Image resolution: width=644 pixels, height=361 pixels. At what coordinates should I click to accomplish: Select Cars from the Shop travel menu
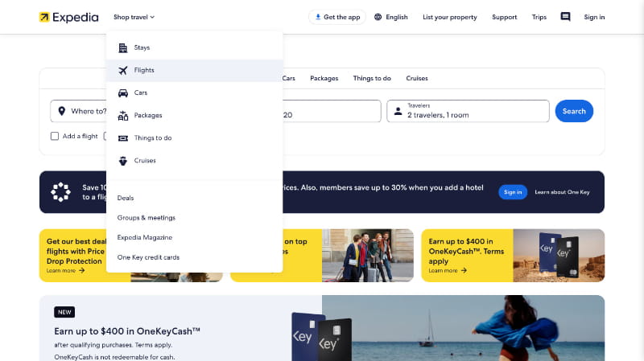click(x=194, y=92)
